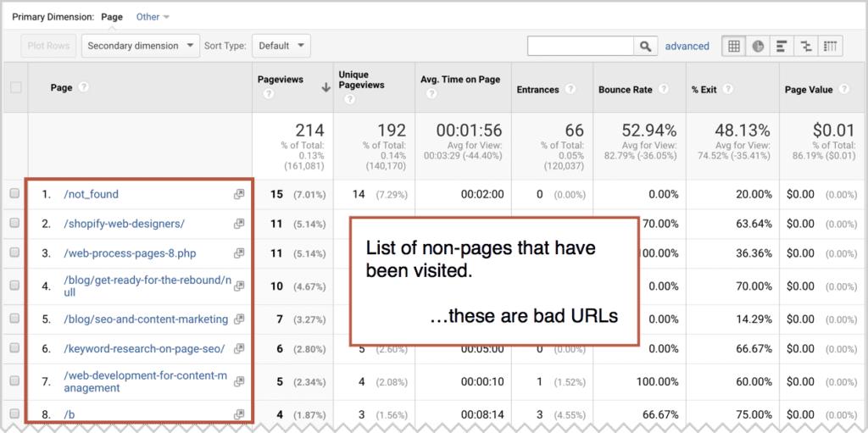Click into the table search field

click(x=581, y=47)
